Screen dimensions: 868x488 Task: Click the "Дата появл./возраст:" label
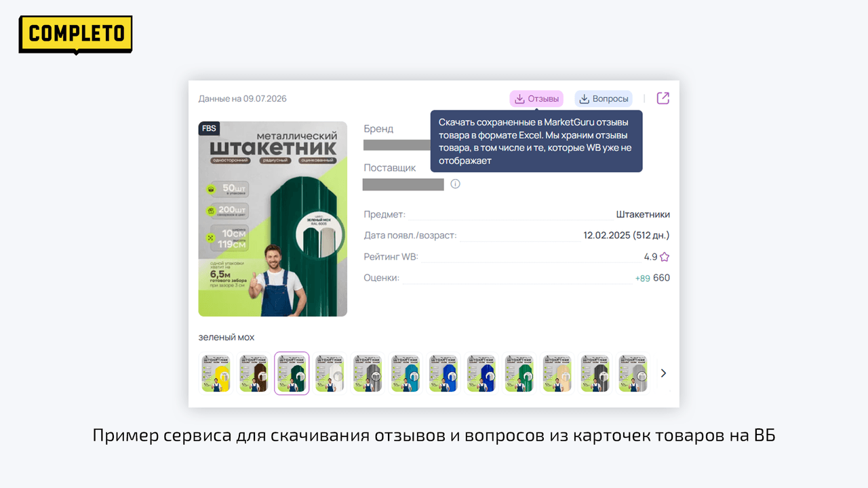tap(410, 235)
